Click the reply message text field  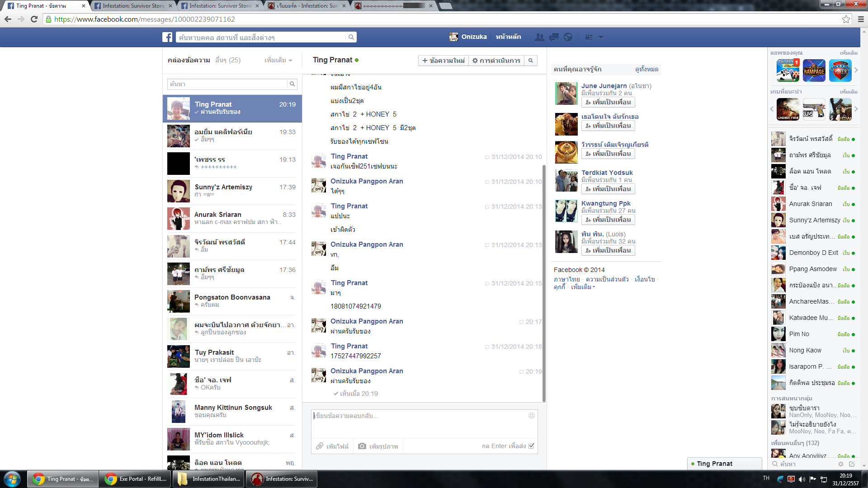tap(420, 422)
